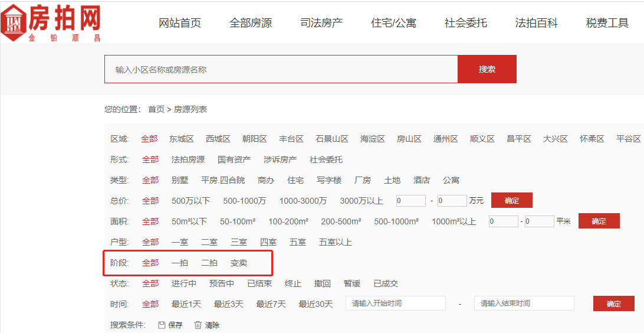Select 进行中 status

point(184,283)
